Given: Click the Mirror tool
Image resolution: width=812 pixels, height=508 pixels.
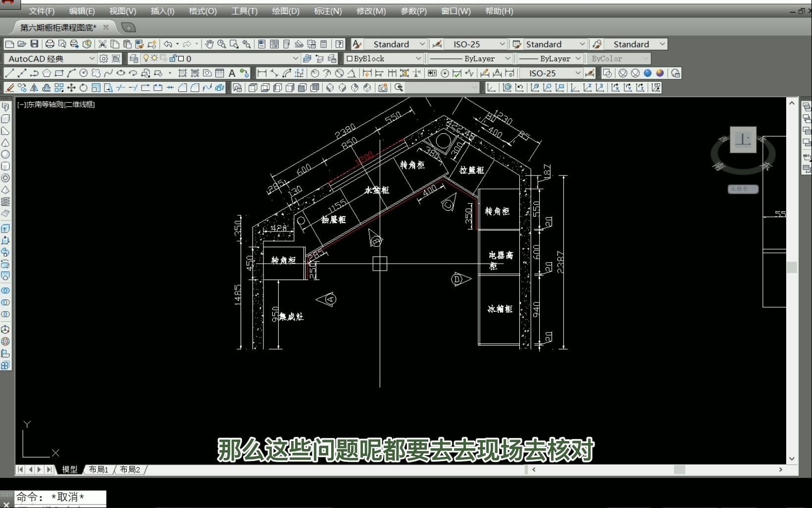Looking at the screenshot, I should click(x=34, y=88).
